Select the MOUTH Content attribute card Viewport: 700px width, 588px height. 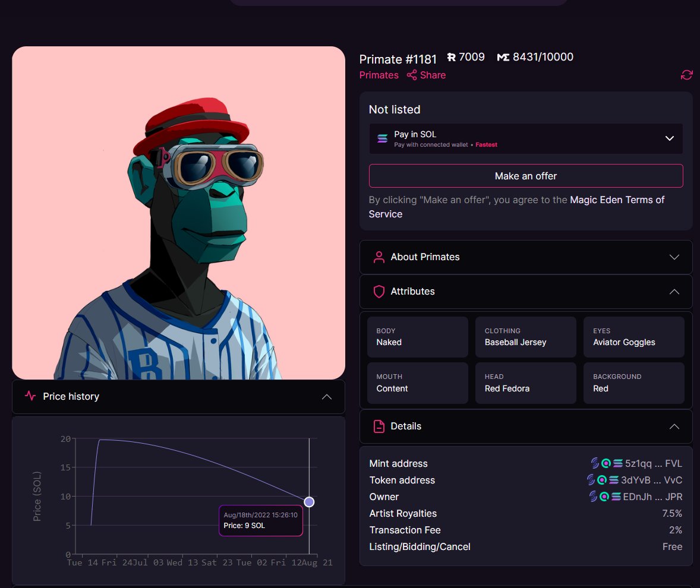(x=417, y=383)
